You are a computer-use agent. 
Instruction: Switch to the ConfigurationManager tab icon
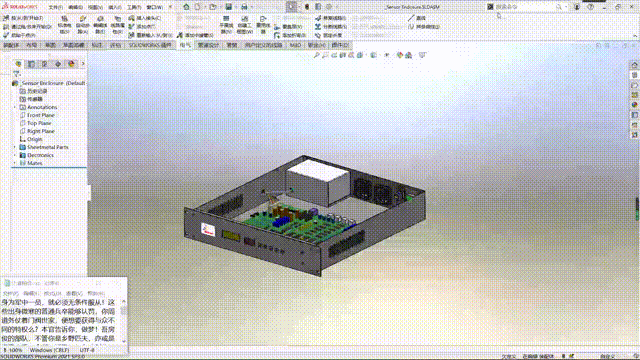click(x=44, y=64)
